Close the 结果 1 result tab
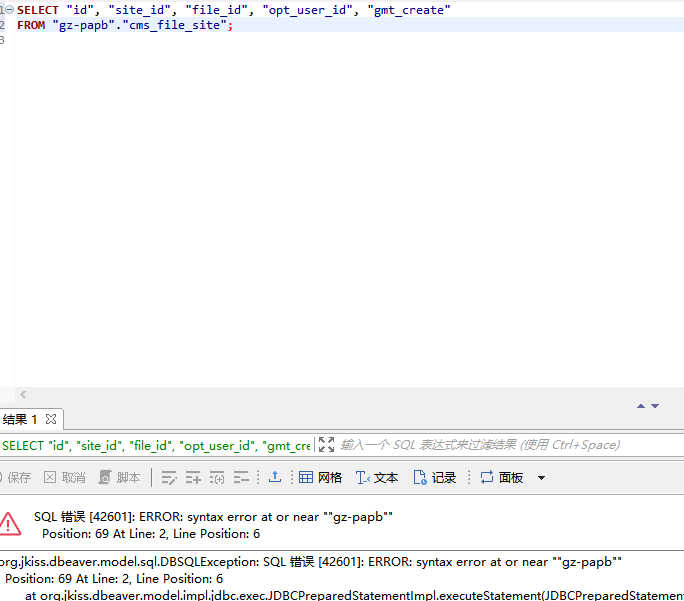The height and width of the screenshot is (601, 684). (x=51, y=419)
